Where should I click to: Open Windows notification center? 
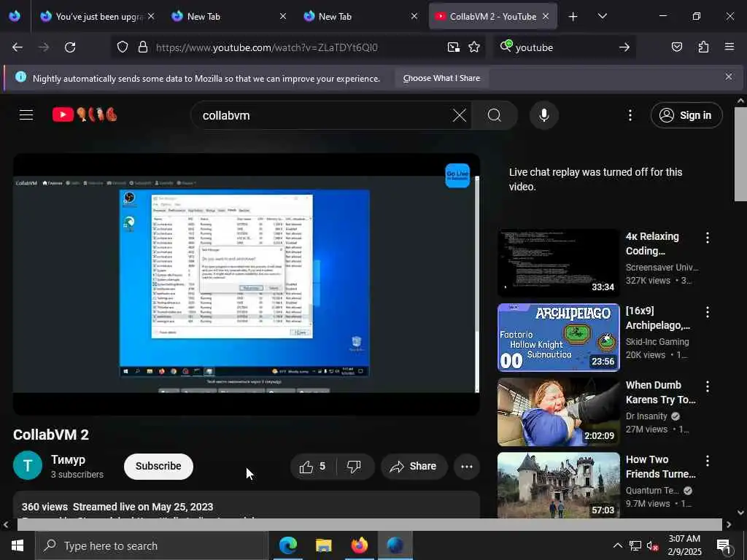[724, 545]
